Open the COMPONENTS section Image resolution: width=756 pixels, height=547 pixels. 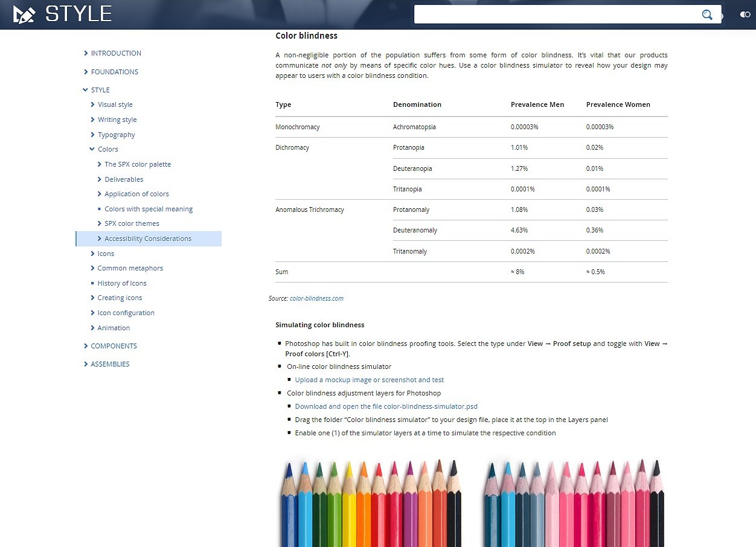tap(114, 346)
